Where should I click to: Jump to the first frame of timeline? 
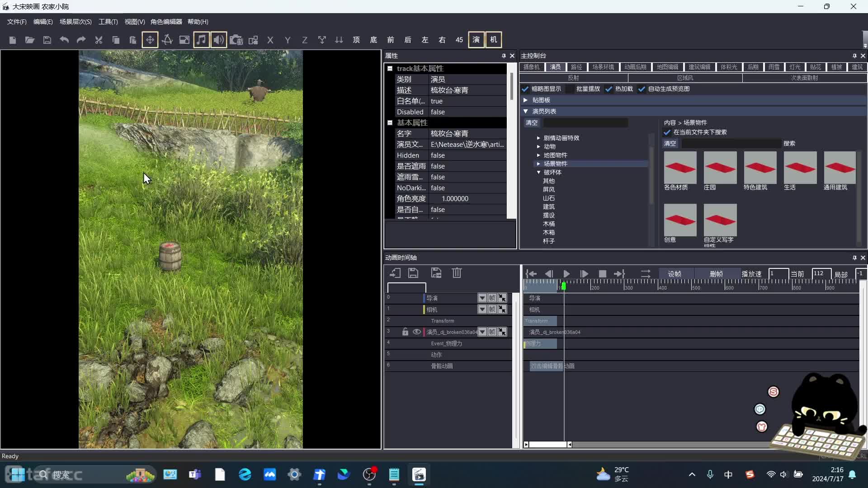[531, 274]
